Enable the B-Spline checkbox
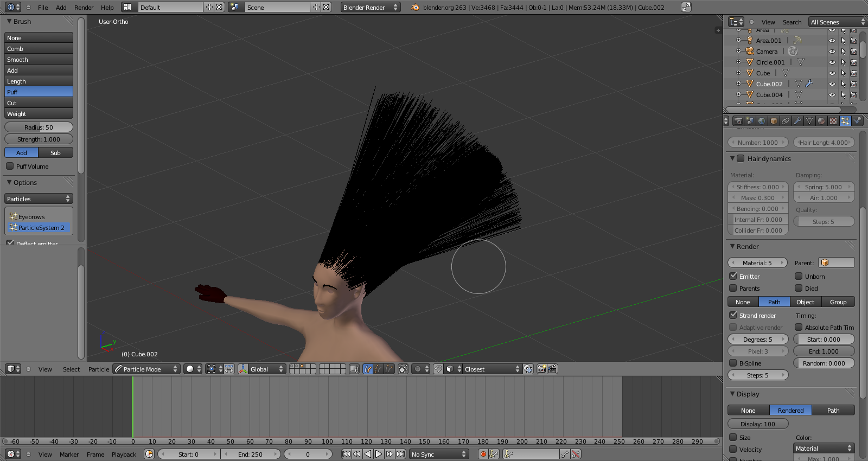Image resolution: width=868 pixels, height=461 pixels. pyautogui.click(x=733, y=363)
